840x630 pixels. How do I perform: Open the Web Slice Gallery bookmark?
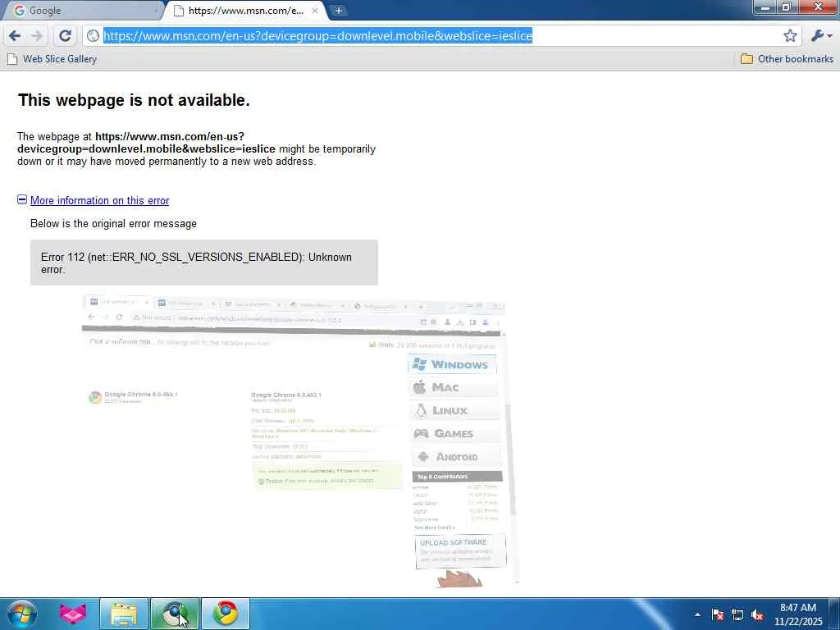(x=52, y=59)
